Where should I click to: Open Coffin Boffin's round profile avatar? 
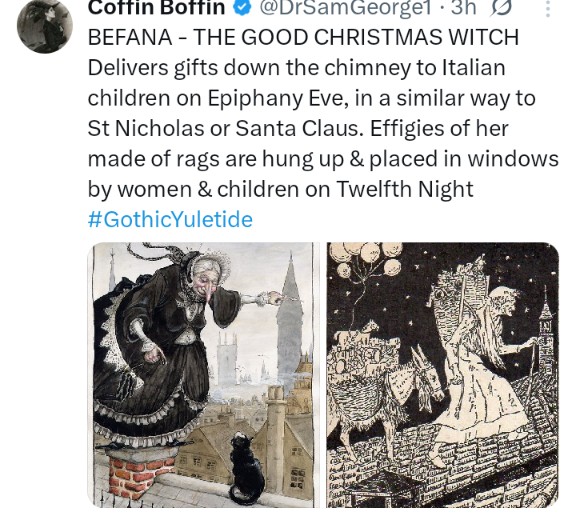[45, 25]
